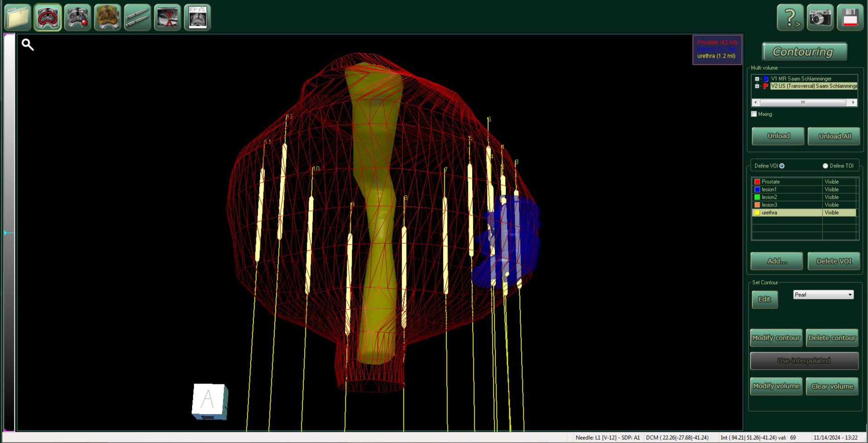Click the red Prostate color swatch
This screenshot has width=868, height=443.
pyautogui.click(x=757, y=182)
